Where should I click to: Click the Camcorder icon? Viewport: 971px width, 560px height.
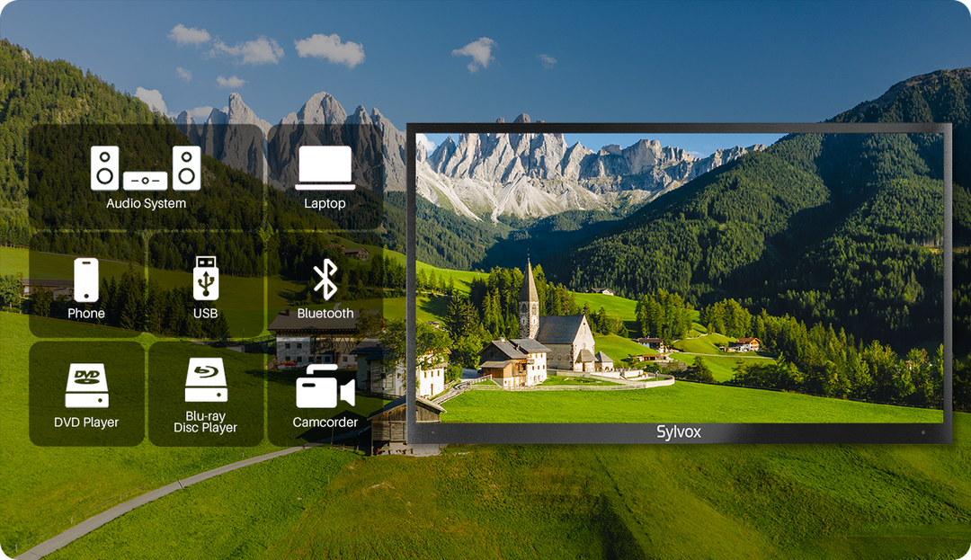click(x=325, y=388)
